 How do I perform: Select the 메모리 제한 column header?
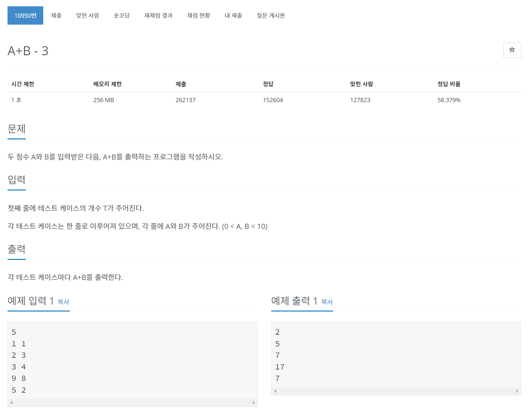click(107, 84)
